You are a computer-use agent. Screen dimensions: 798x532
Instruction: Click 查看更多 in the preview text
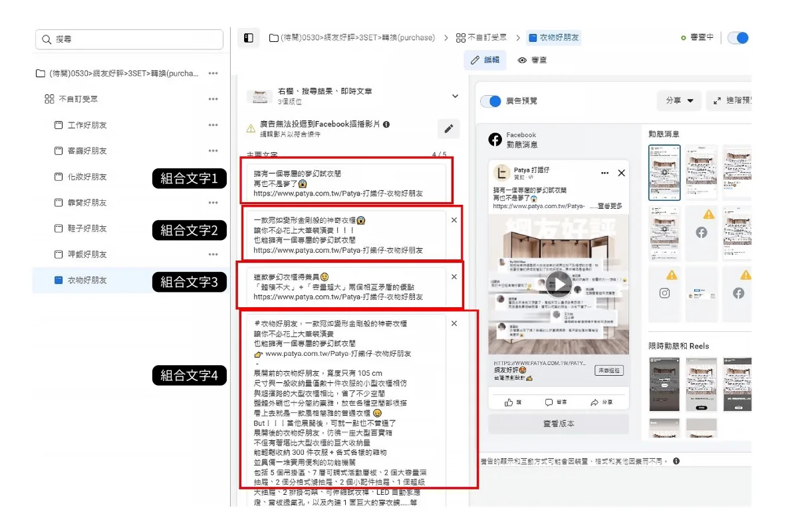[x=608, y=207]
